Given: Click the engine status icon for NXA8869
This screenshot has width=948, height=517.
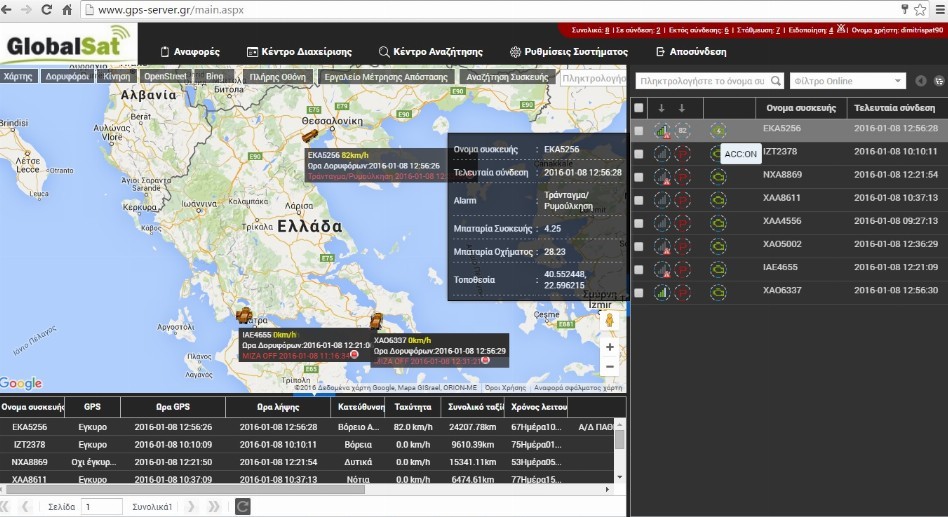Looking at the screenshot, I should click(718, 177).
